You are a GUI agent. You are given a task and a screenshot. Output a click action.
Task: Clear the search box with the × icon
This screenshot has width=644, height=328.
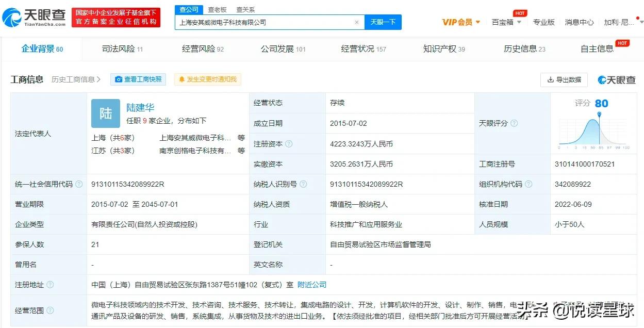click(357, 22)
